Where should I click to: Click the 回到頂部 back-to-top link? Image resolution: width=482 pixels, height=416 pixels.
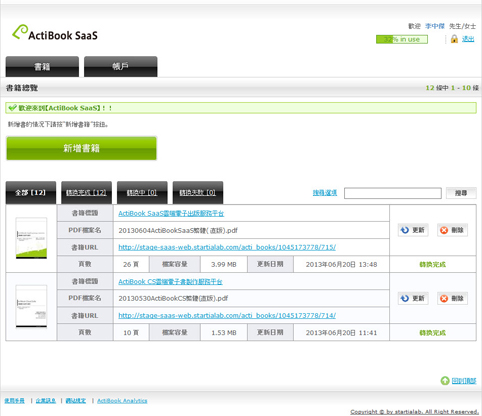coord(464,381)
